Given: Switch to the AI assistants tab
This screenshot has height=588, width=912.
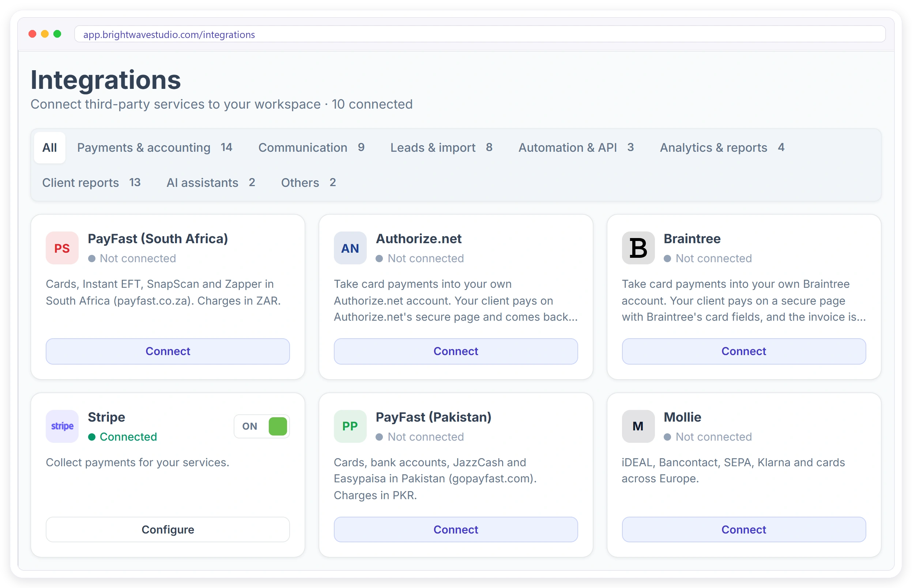Looking at the screenshot, I should coord(211,183).
